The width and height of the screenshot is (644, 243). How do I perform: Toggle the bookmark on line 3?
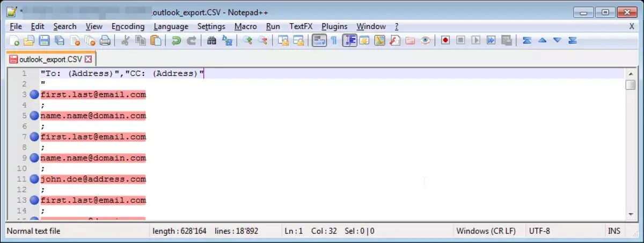click(x=34, y=95)
